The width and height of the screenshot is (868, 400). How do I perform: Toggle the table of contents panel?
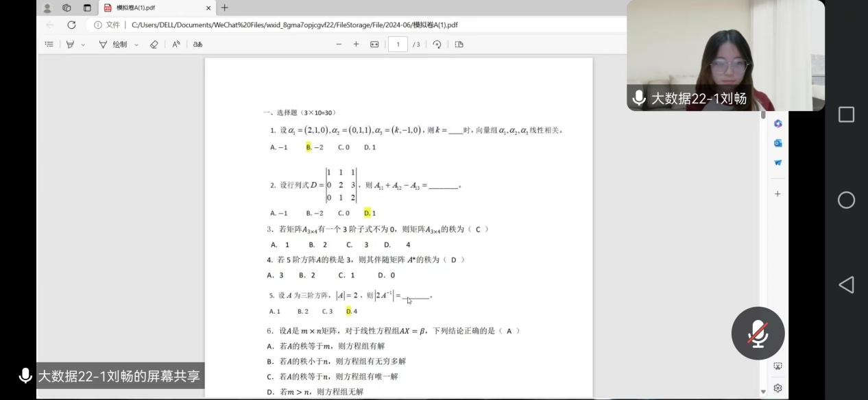pos(49,45)
